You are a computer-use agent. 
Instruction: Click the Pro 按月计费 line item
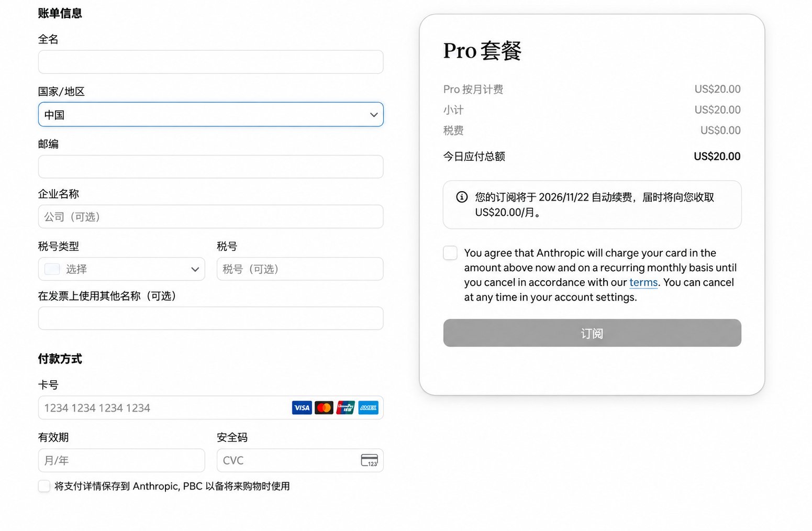point(473,89)
